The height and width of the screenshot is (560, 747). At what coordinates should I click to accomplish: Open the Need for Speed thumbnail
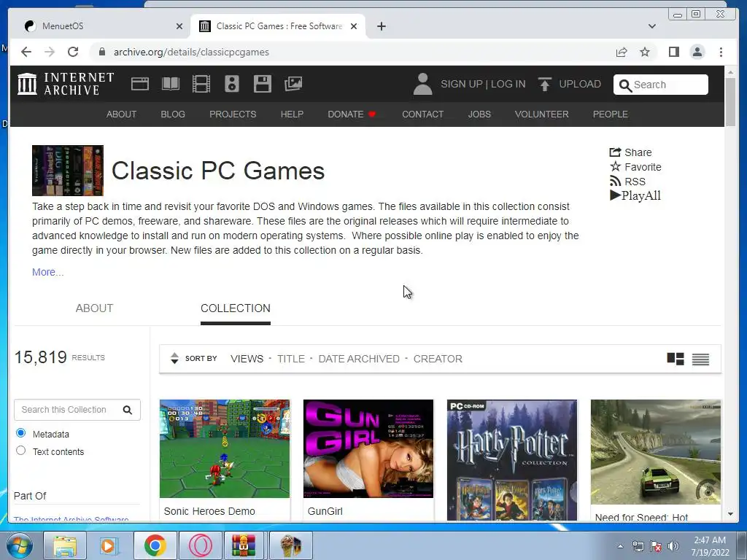tap(656, 452)
